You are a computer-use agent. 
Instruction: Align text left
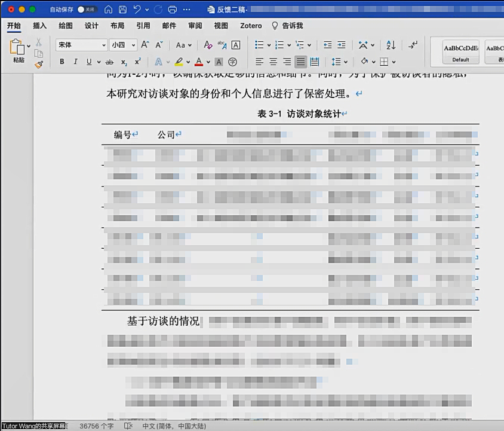pos(259,62)
